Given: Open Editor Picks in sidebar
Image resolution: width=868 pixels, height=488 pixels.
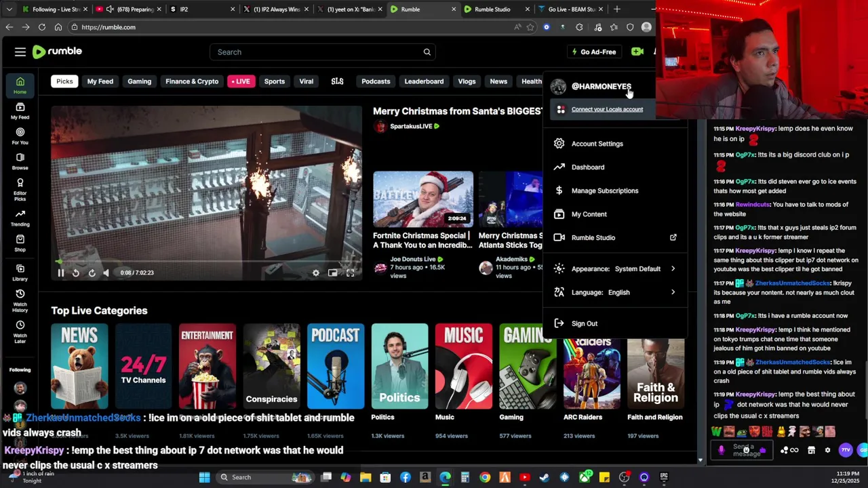Looking at the screenshot, I should (x=20, y=189).
